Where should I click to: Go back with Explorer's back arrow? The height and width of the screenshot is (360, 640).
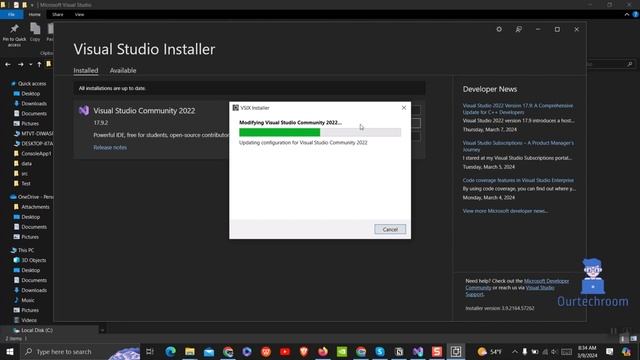(x=8, y=64)
